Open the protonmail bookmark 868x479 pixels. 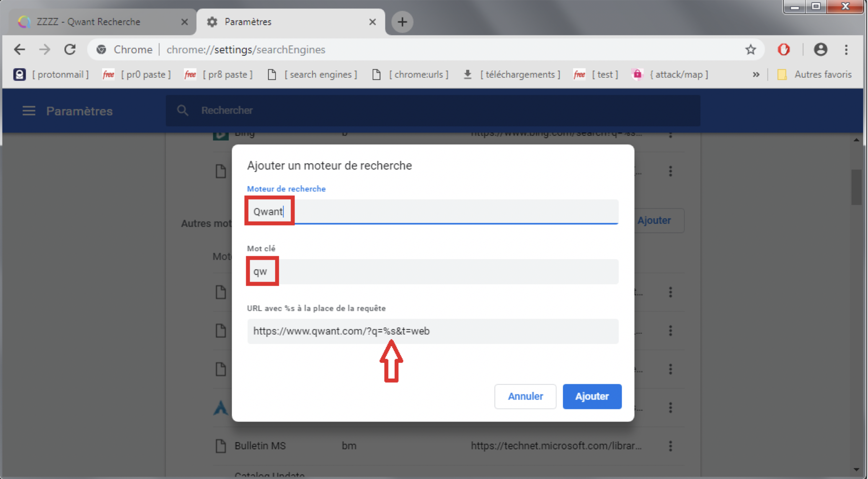click(51, 75)
